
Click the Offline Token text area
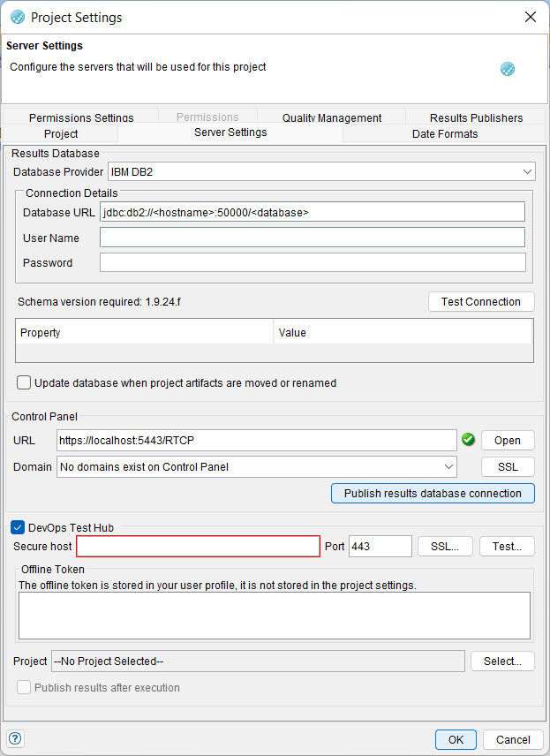coord(274,615)
